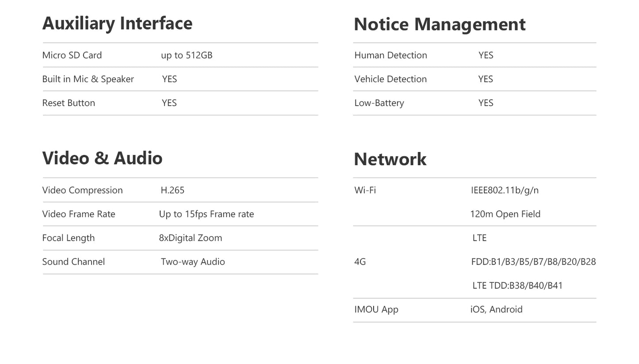Viewport: 639px width, 364px height.
Task: Select the '8xDigital Zoom' value
Action: coord(191,238)
